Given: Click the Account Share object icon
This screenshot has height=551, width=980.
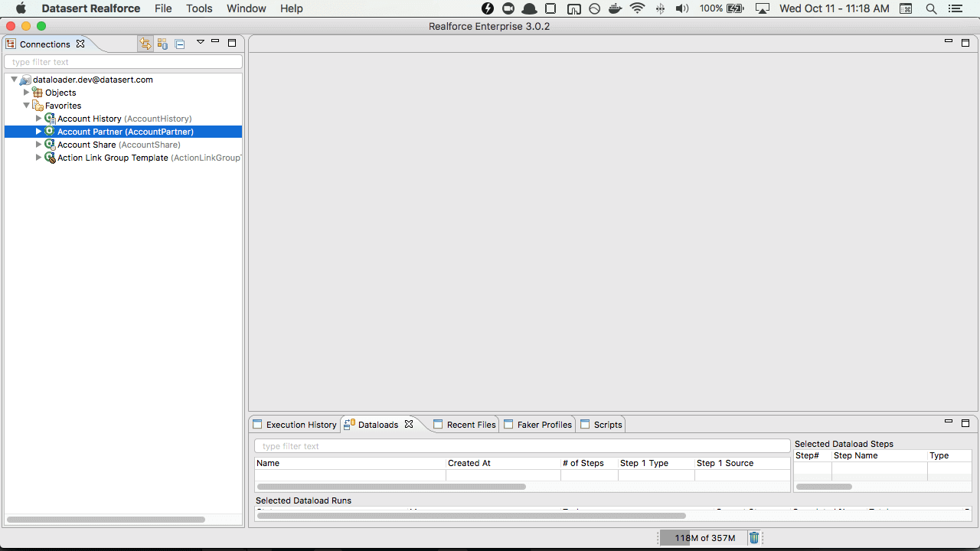Looking at the screenshot, I should coord(50,145).
